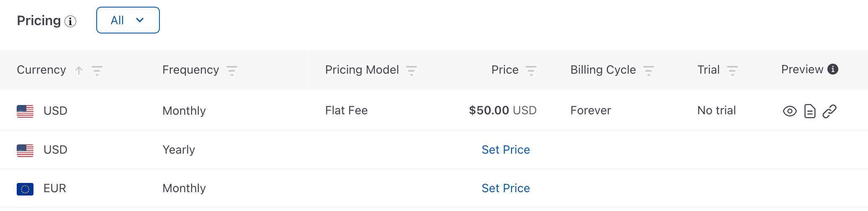The height and width of the screenshot is (211, 868).
Task: Open the Trial column filter
Action: (x=732, y=70)
